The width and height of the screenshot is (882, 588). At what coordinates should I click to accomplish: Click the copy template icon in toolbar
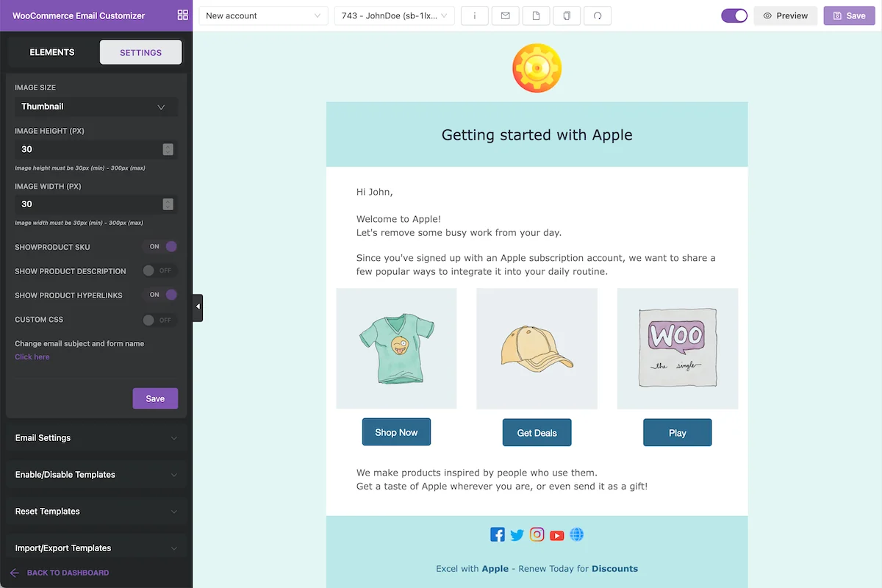pyautogui.click(x=567, y=15)
